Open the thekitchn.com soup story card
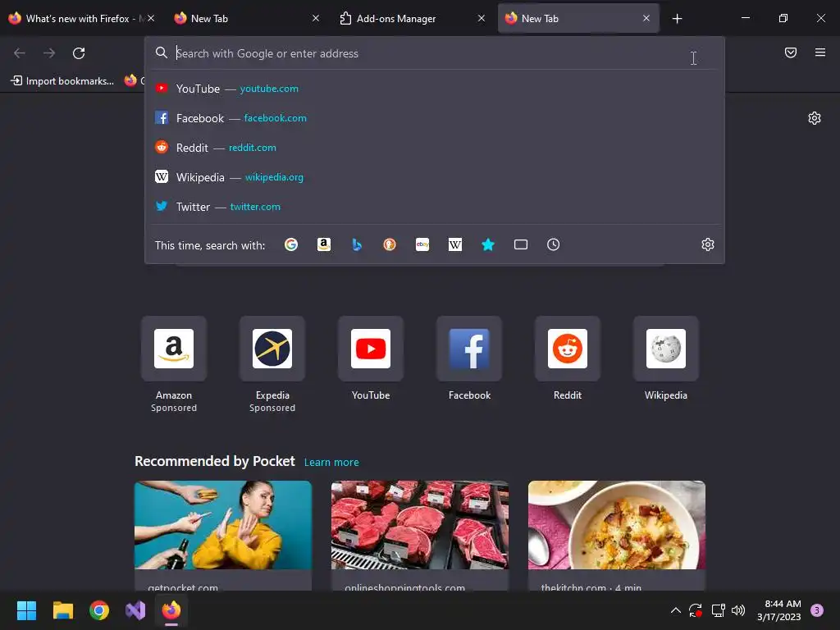The image size is (840, 630). click(x=617, y=536)
